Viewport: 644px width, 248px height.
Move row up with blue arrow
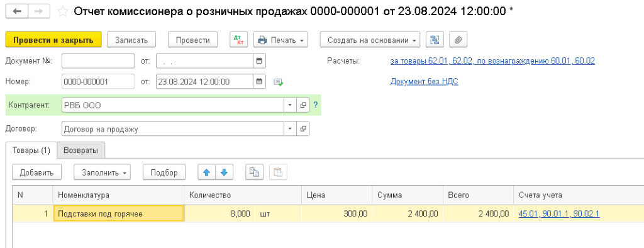point(206,172)
